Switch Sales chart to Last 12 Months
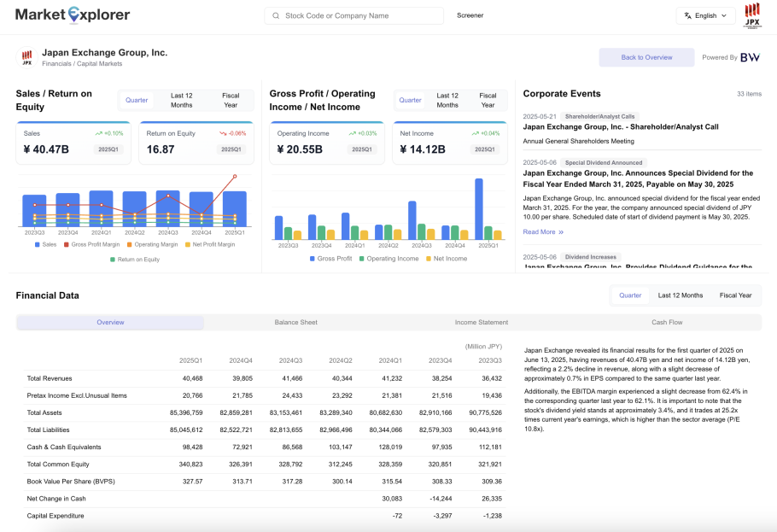Screen dimensions: 777x532 click(181, 100)
